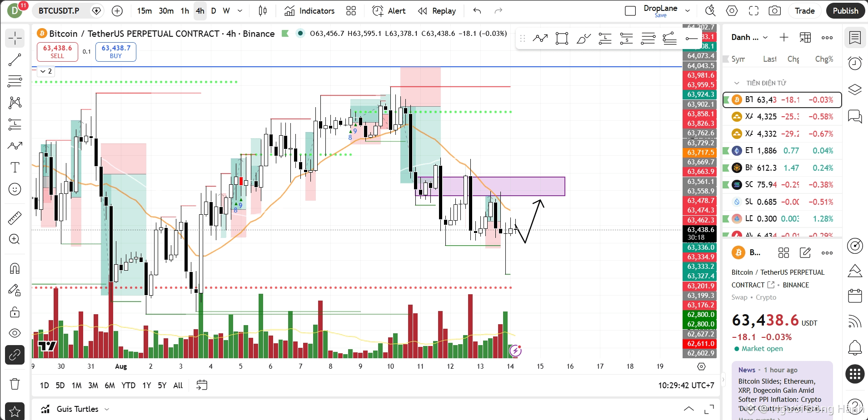Open the object tree layers panel
The image size is (868, 420).
[x=855, y=90]
